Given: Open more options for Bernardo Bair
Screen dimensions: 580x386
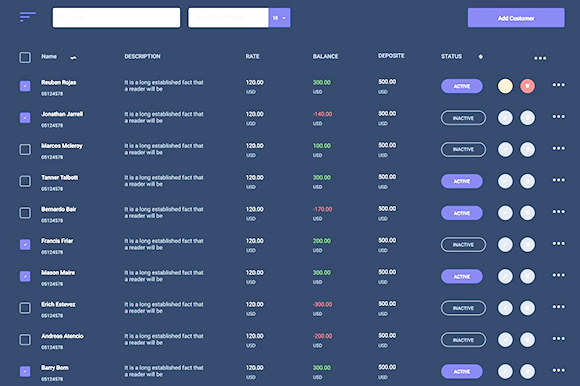Looking at the screenshot, I should [559, 211].
